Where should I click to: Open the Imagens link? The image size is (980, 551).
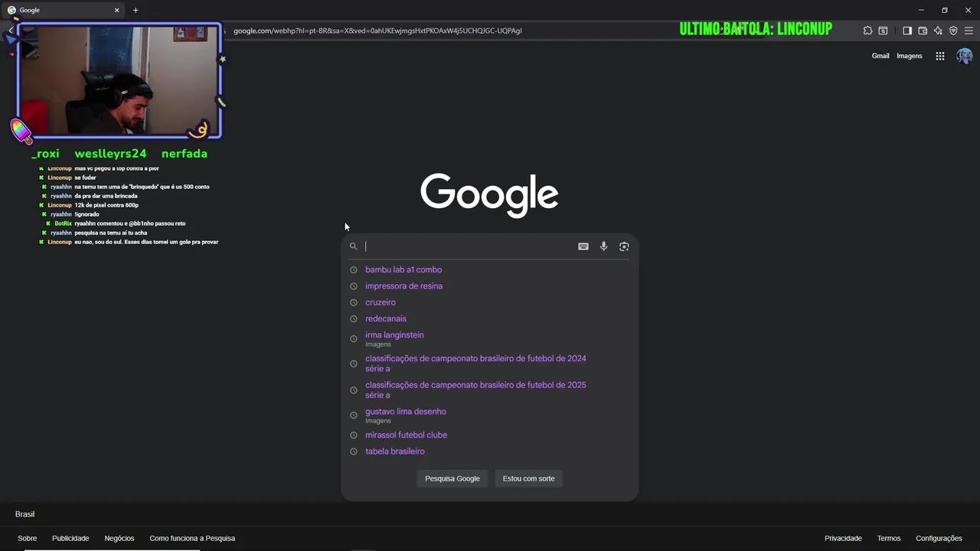click(x=910, y=56)
